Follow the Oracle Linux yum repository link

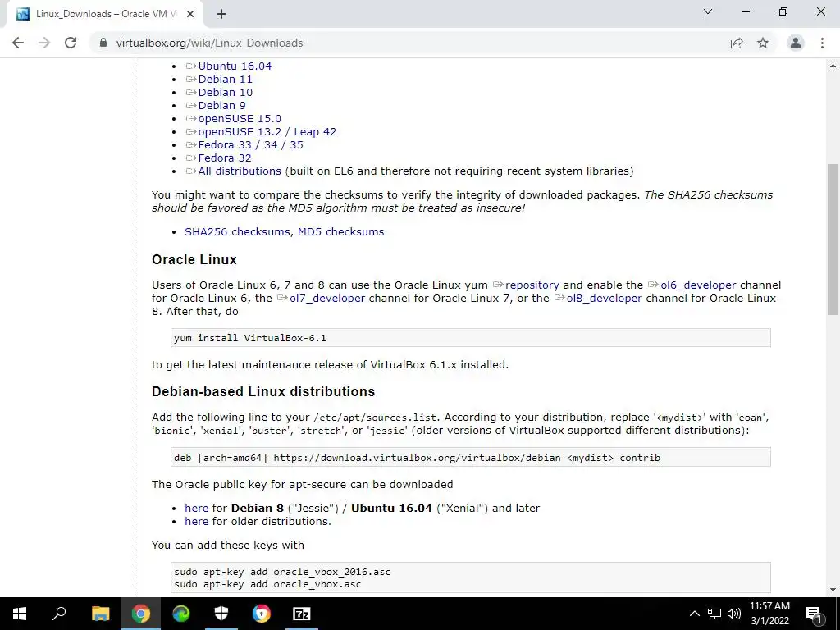532,285
